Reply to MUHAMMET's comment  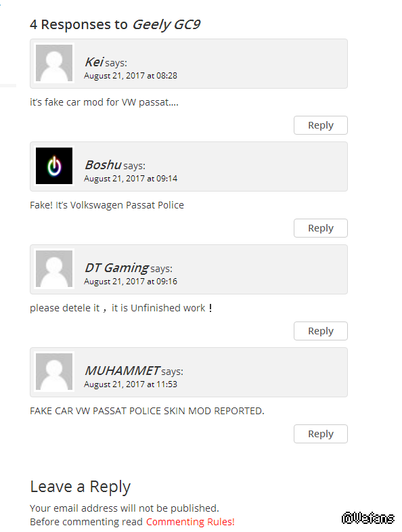click(321, 434)
